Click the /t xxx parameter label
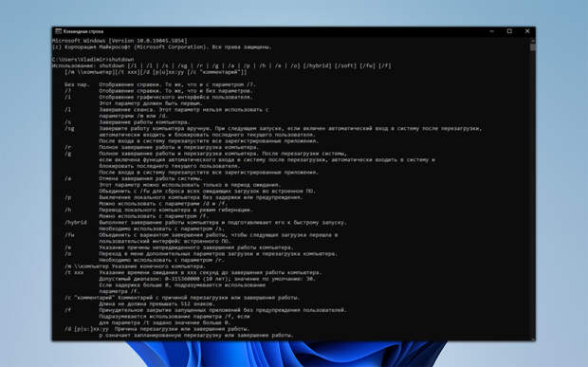588x367 pixels. click(x=74, y=272)
